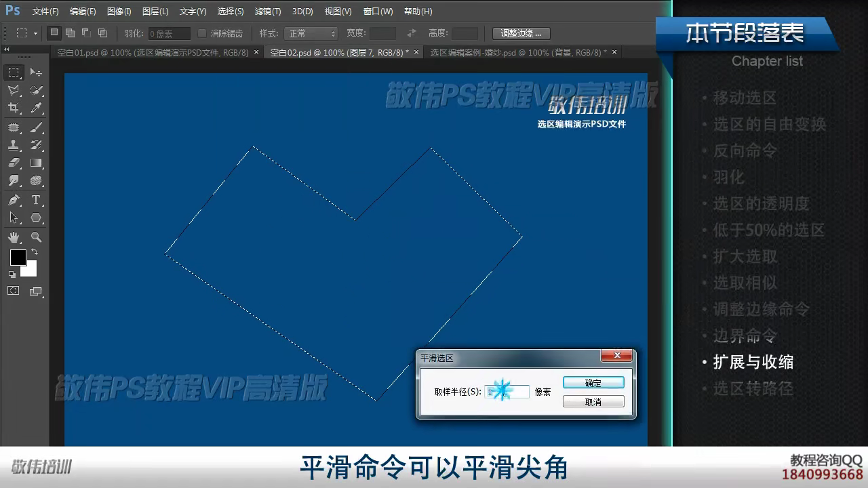Choose New Selection mode
The width and height of the screenshot is (868, 488).
coord(54,33)
